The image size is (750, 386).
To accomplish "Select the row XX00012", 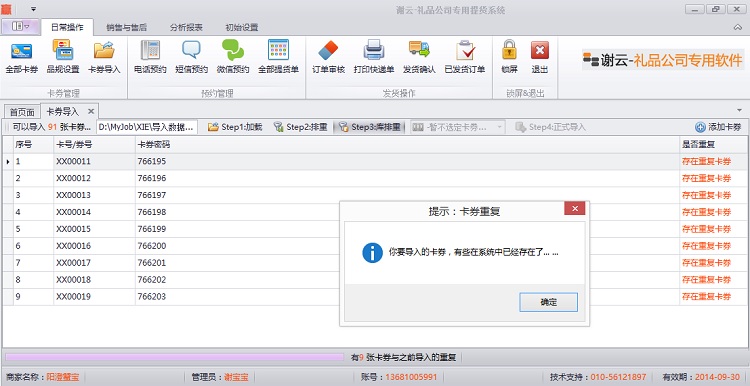I will [x=375, y=178].
